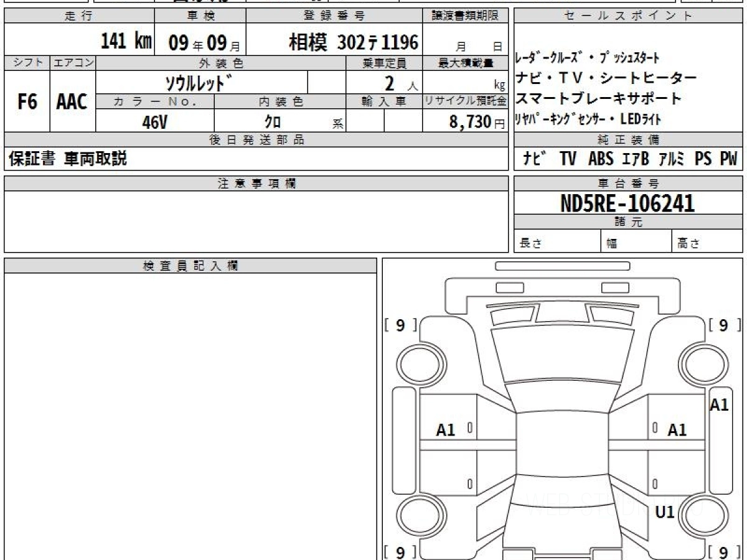Select the top-right [9] tire rating marker

(x=724, y=325)
